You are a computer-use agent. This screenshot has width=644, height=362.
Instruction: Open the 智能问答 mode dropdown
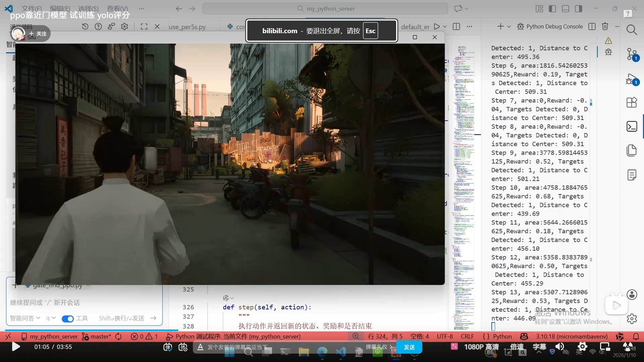[25, 318]
